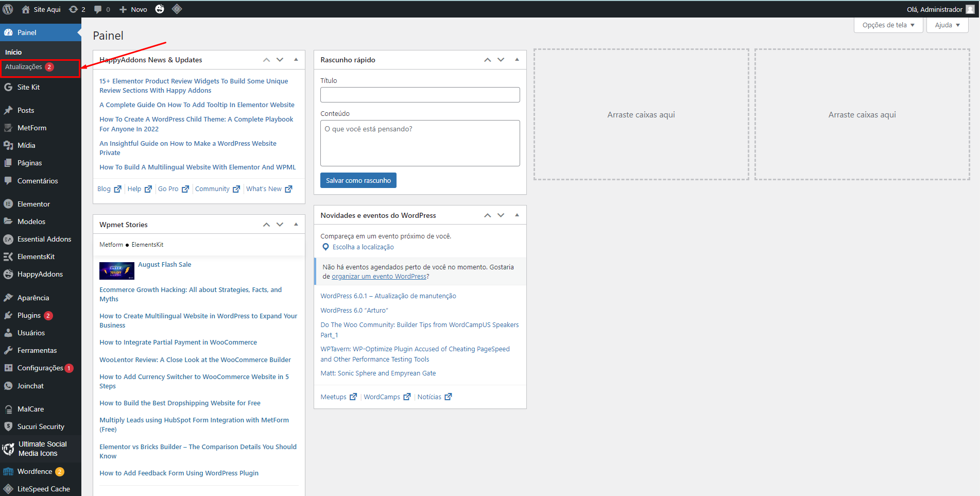Viewport: 980px width, 496px height.
Task: Switch to ElementsKit tab in Wpmet Stories
Action: 147,245
